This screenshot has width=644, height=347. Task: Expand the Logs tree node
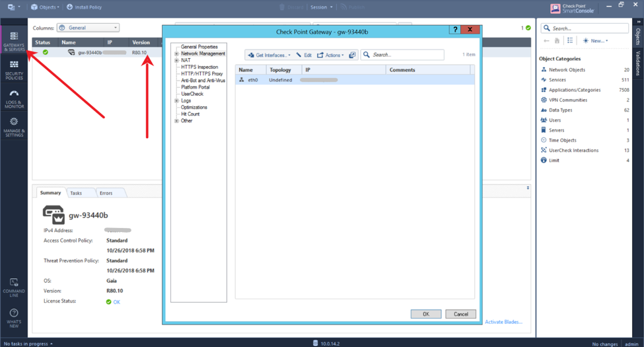[x=176, y=100]
